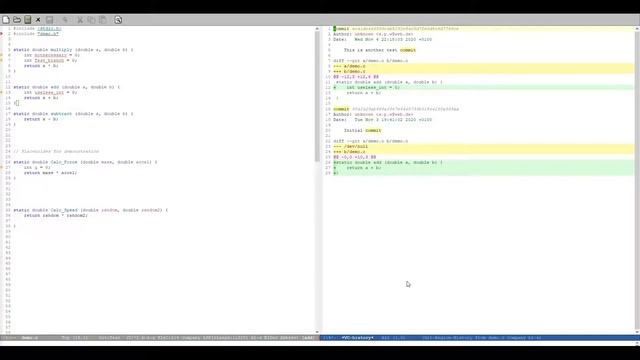Click the '--- a/demo.c' diff header

349,66
